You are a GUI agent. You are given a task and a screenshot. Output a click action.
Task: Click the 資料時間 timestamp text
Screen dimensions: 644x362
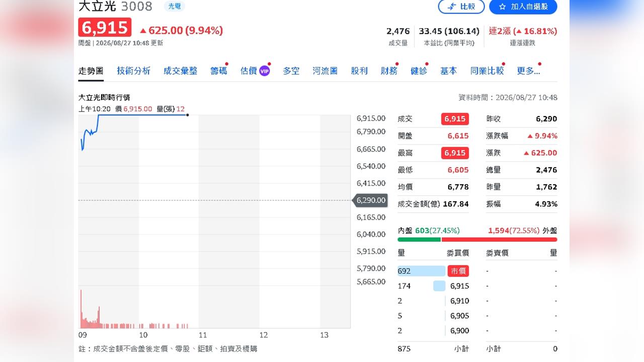(x=508, y=98)
